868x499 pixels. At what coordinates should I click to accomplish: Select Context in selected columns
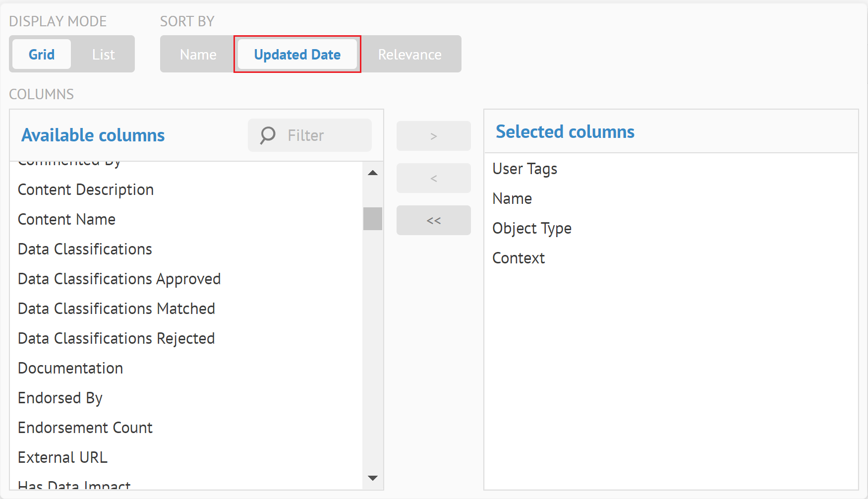pyautogui.click(x=518, y=258)
